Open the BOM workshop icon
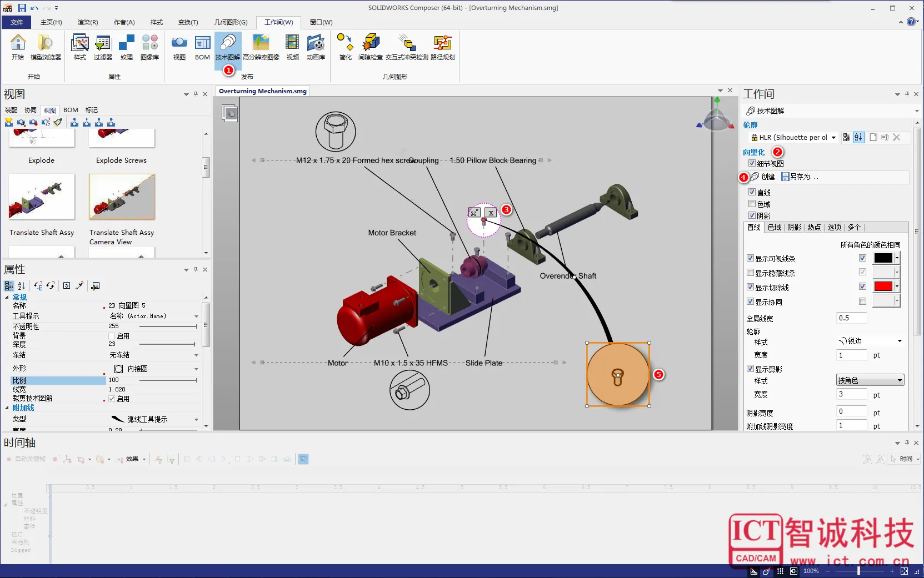The height and width of the screenshot is (578, 924). [x=202, y=47]
